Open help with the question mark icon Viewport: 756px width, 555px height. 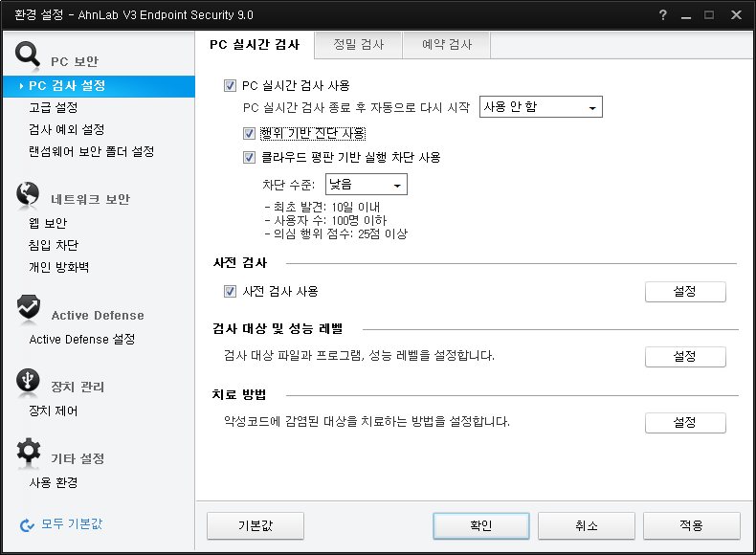tap(663, 15)
